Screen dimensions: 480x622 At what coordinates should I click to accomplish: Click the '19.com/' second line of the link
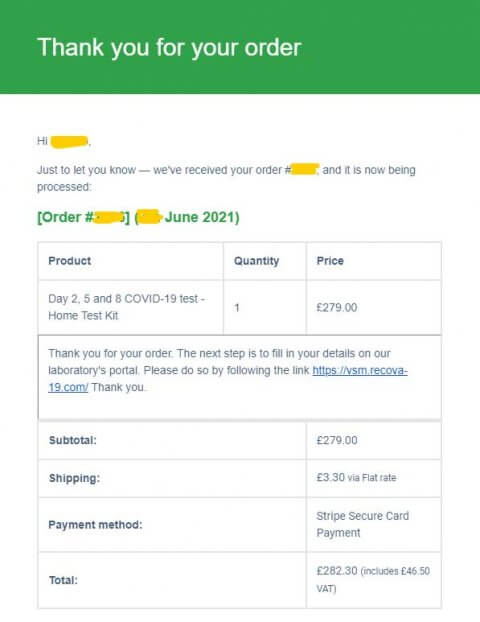pos(68,388)
